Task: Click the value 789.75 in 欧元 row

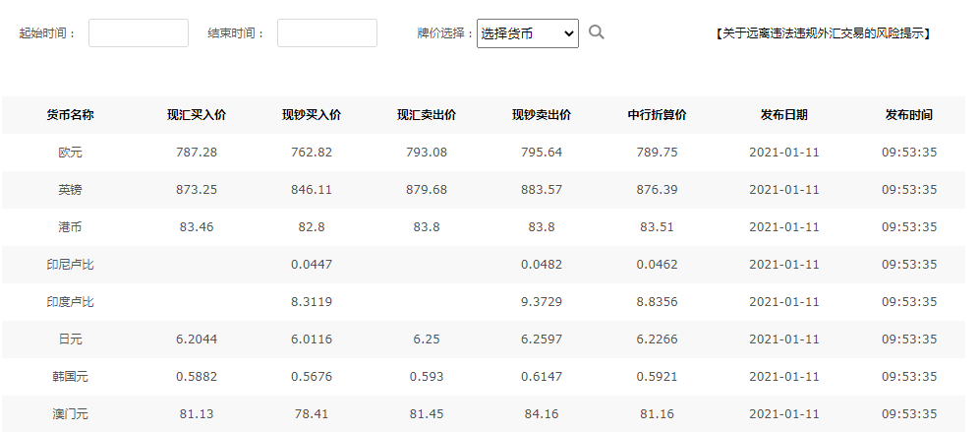Action: (x=657, y=153)
